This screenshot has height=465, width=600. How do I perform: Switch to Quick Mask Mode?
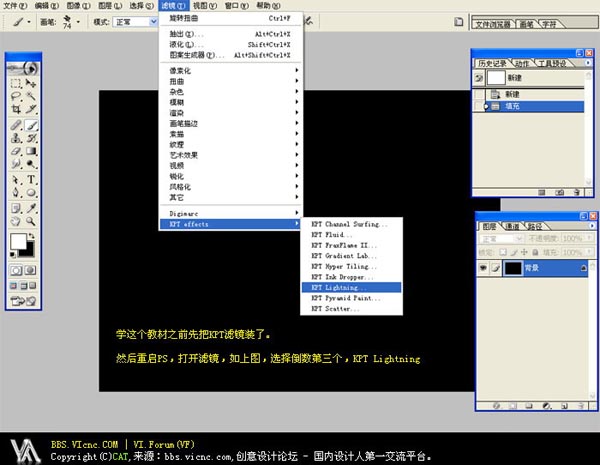click(31, 271)
